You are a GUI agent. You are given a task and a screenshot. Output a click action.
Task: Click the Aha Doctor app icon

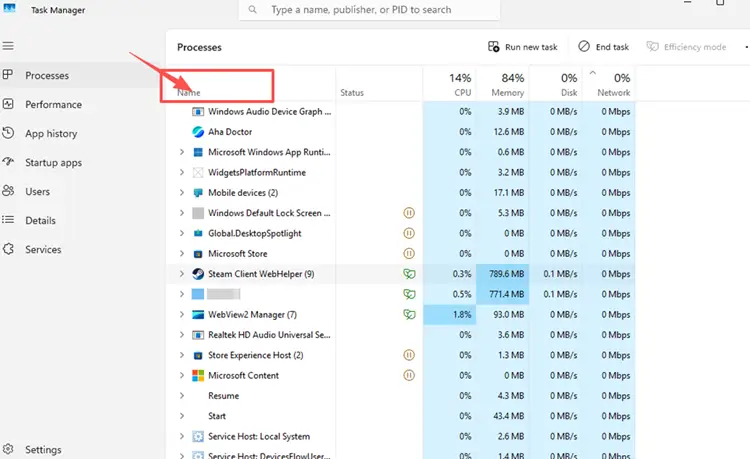click(198, 131)
